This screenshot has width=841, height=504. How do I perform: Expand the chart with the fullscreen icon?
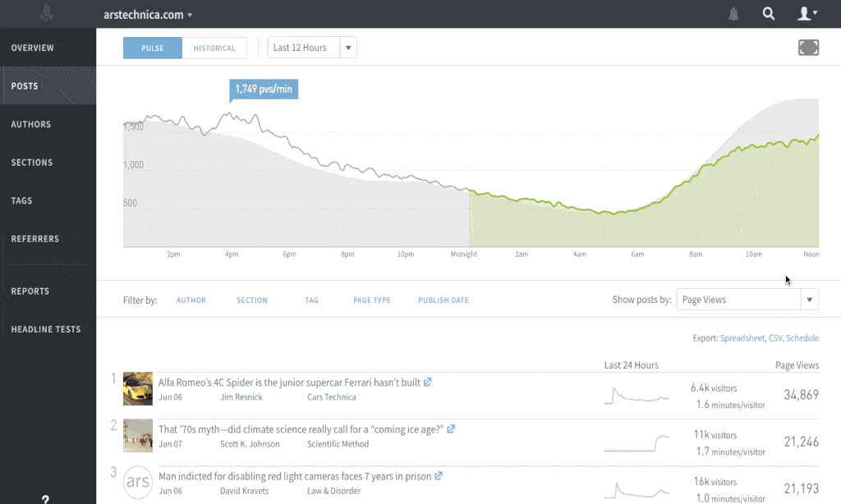[x=808, y=47]
